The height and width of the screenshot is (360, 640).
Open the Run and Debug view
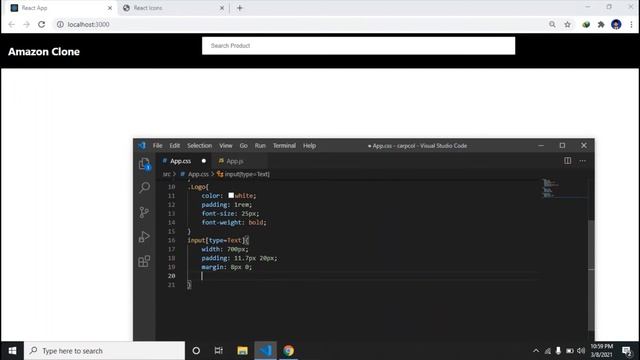click(144, 237)
